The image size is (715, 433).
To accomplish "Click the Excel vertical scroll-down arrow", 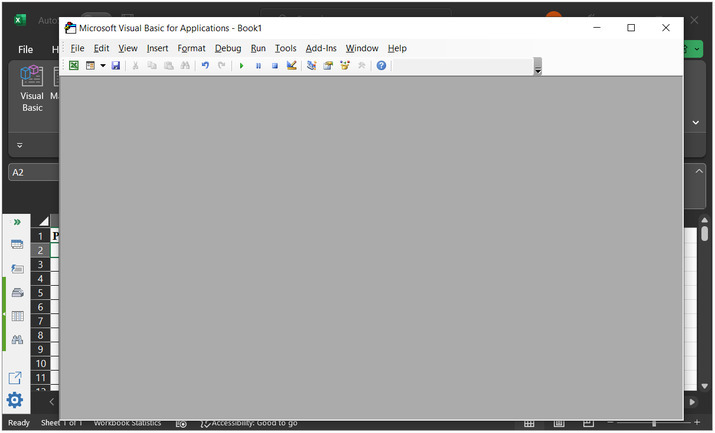I will [705, 387].
